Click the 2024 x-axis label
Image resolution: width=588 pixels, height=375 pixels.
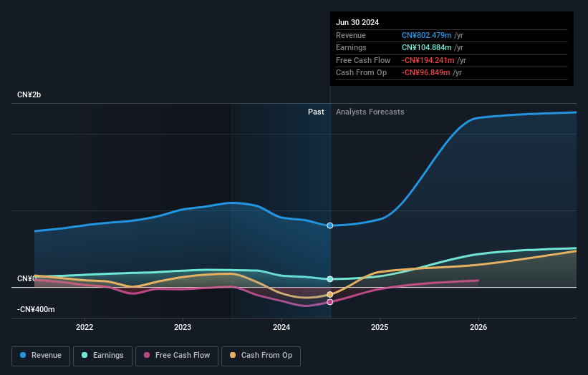pyautogui.click(x=281, y=327)
